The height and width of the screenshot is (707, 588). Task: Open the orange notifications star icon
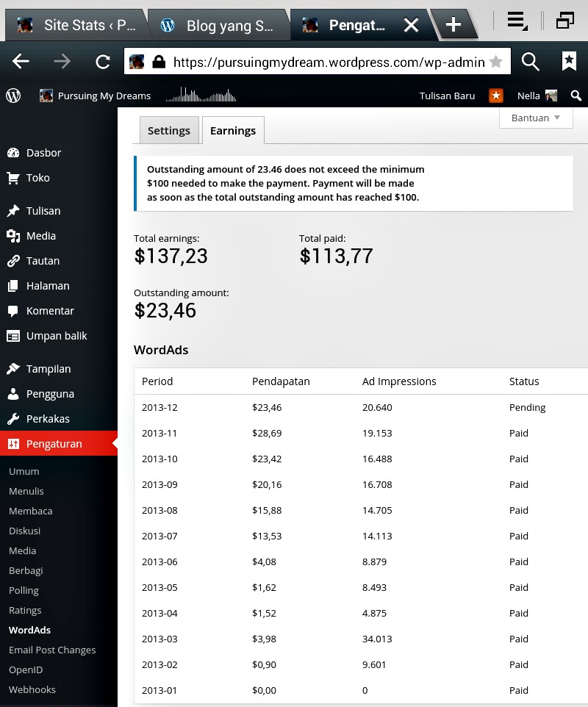coord(496,96)
